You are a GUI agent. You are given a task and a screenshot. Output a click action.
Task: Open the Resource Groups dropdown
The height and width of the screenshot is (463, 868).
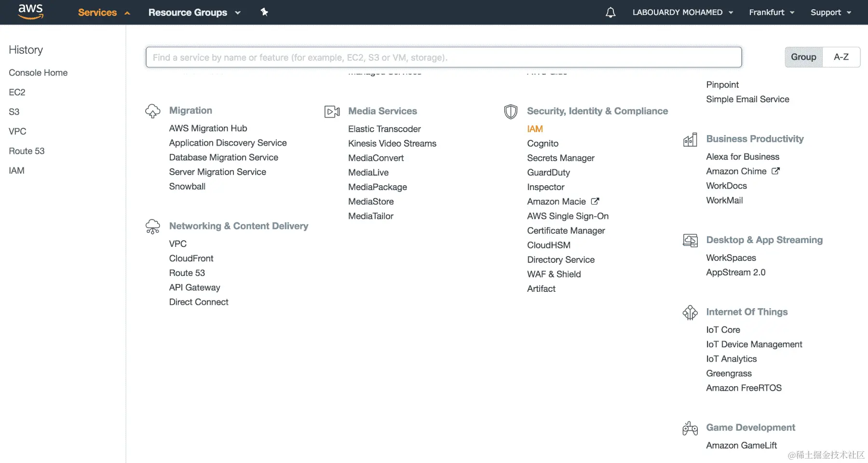tap(194, 13)
